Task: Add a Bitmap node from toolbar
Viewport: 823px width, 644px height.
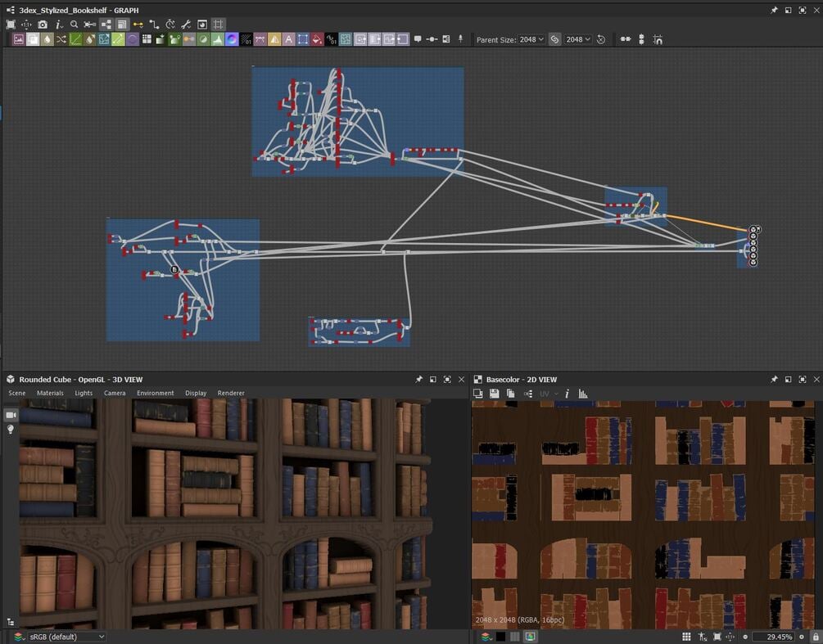Action: click(18, 39)
